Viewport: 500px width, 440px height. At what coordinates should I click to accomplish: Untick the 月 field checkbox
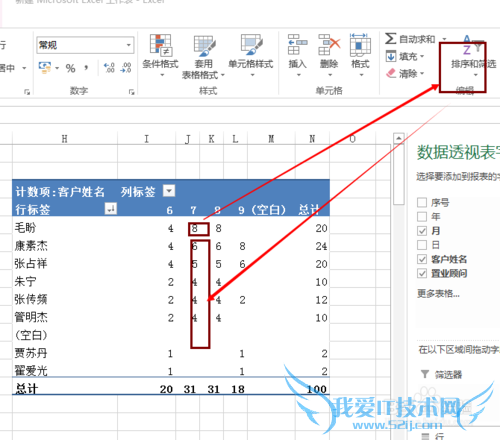tap(422, 231)
